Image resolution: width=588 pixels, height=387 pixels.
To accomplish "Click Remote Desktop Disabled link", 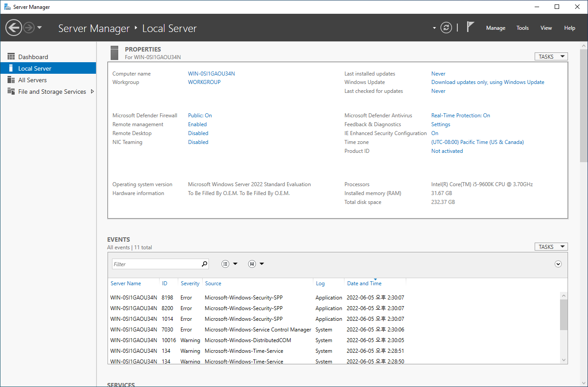I will coord(198,133).
